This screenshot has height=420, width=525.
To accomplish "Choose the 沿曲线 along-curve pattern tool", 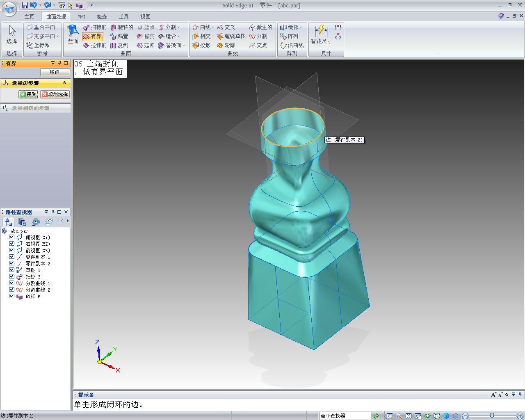I will click(x=292, y=45).
